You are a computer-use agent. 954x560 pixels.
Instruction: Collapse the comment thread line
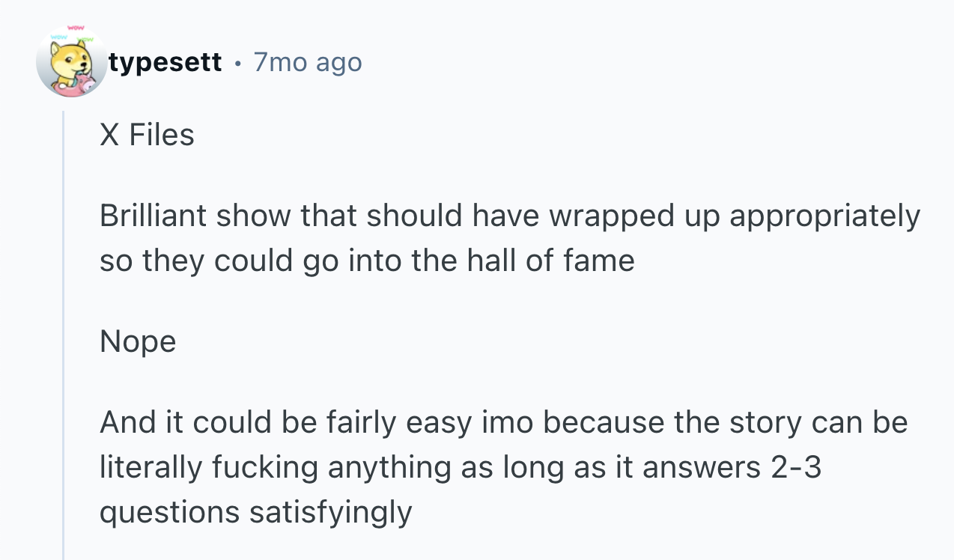tap(64, 335)
